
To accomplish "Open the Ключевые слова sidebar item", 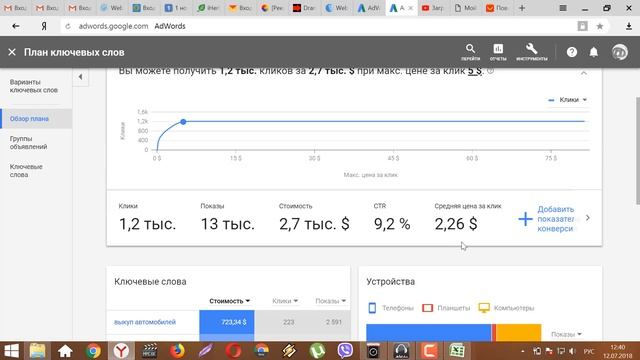I will click(26, 171).
